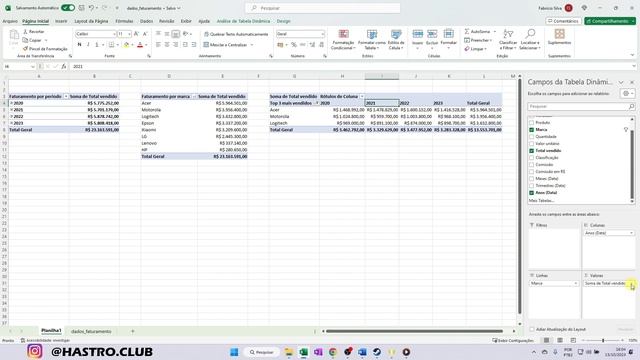This screenshot has height=360, width=640.
Task: Uncheck the Anos (Data) field checkbox
Action: [x=531, y=192]
